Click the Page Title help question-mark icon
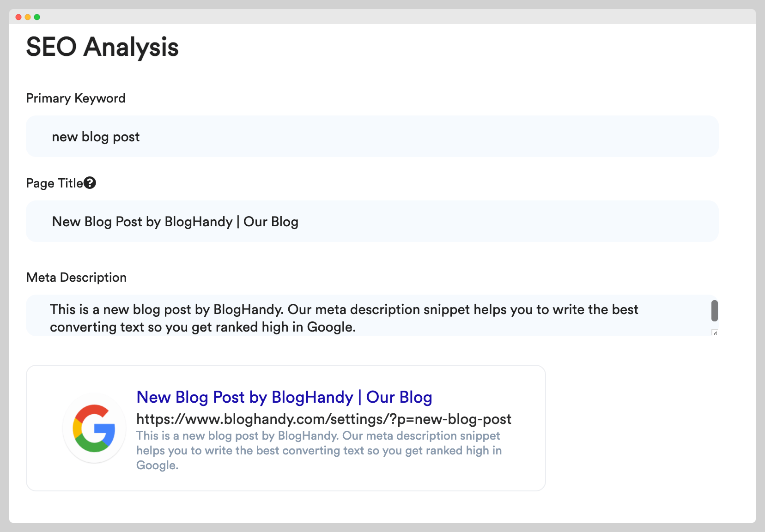The width and height of the screenshot is (765, 532). point(90,183)
